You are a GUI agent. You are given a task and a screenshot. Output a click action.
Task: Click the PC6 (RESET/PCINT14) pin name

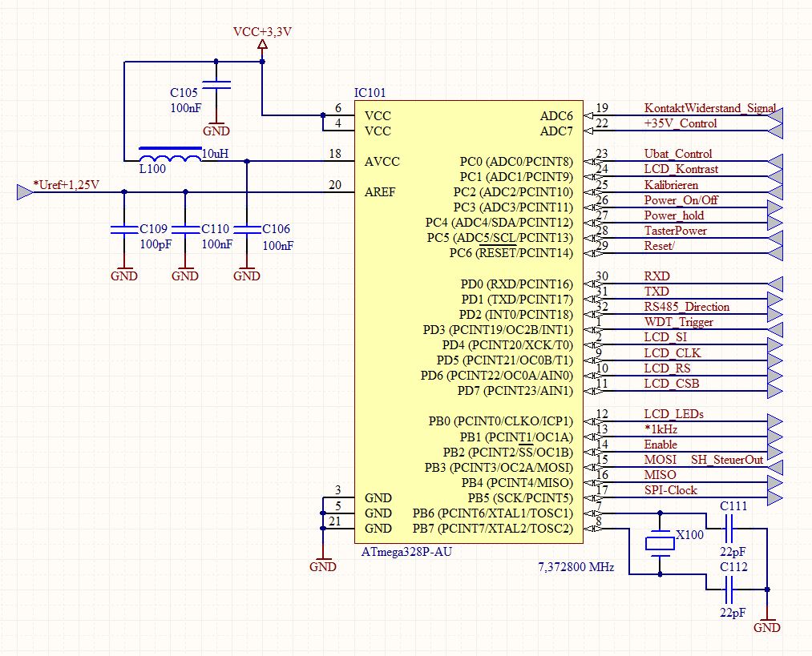tap(511, 253)
